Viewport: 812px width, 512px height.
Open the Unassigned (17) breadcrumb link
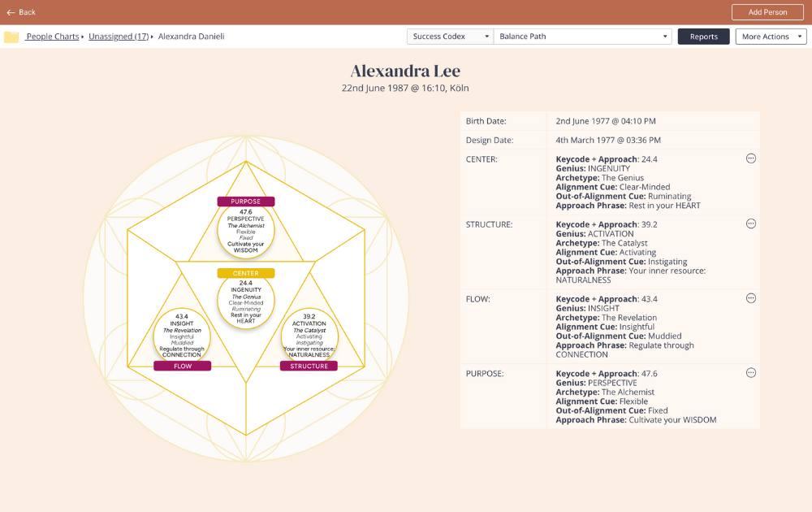pos(119,37)
